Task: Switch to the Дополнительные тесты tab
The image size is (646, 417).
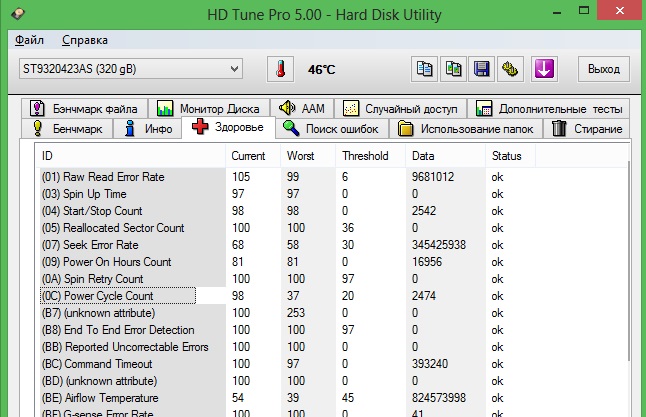Action: pyautogui.click(x=549, y=109)
